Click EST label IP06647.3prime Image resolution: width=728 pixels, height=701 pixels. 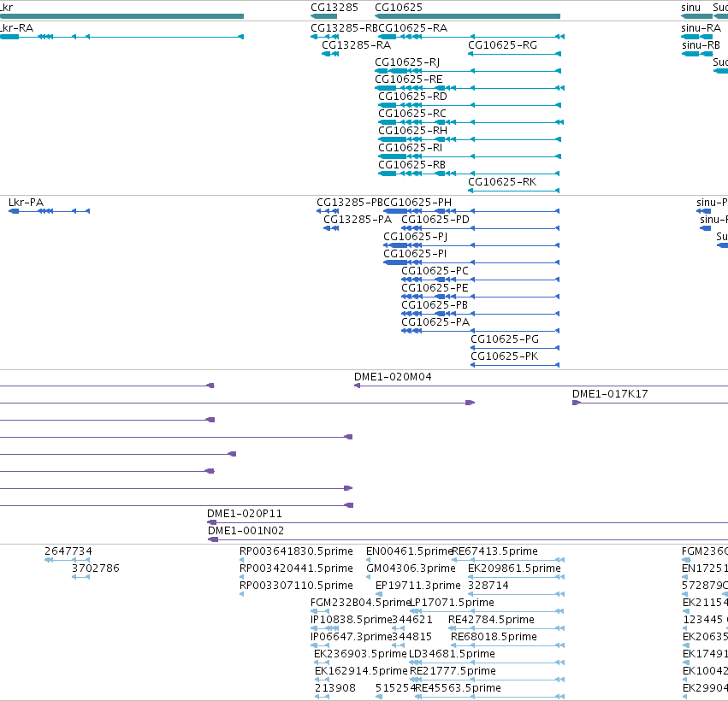[352, 638]
